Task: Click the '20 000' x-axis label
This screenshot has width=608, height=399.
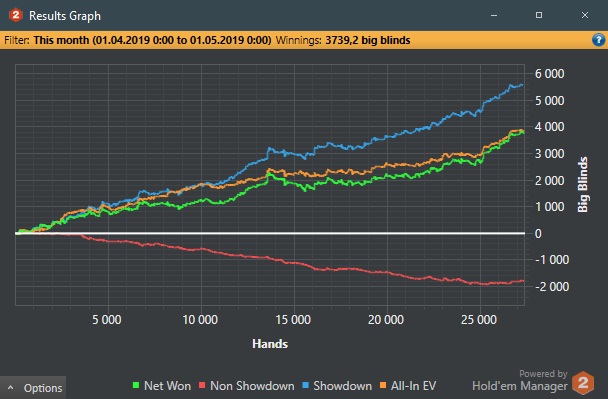Action: coord(386,320)
